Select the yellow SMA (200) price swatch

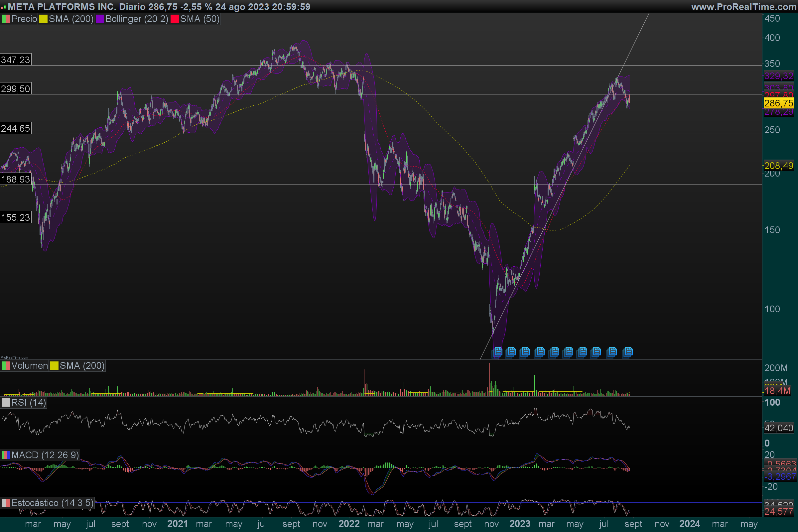43,19
